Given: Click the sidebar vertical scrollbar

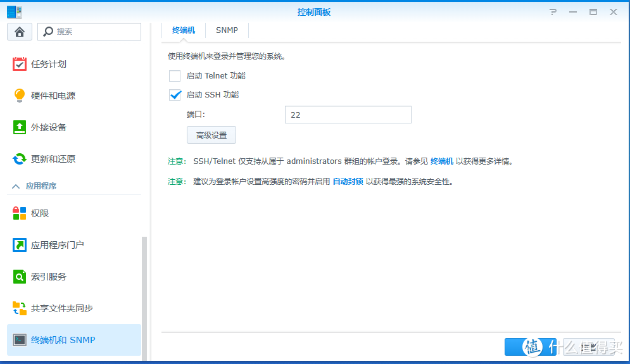Looking at the screenshot, I should click(x=144, y=298).
